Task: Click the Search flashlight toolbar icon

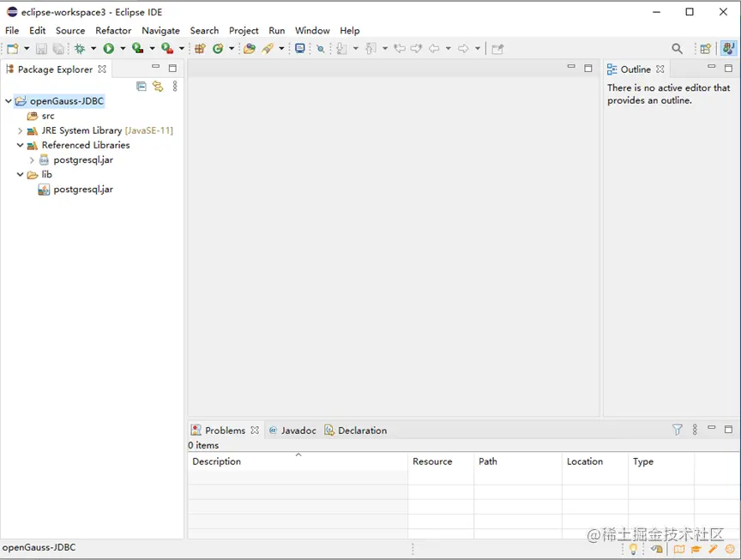Action: coord(268,48)
